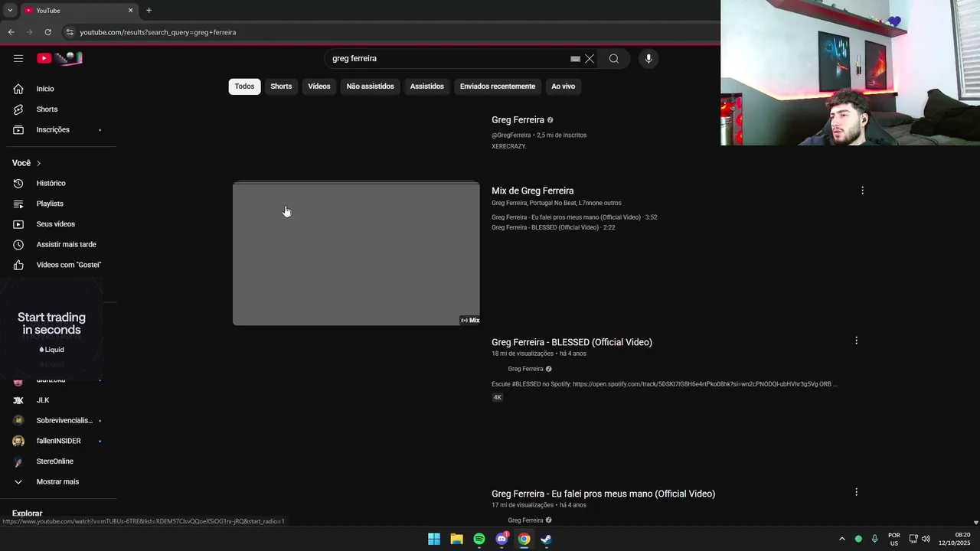
Task: Open options menu for BLESSED video
Action: (x=856, y=341)
